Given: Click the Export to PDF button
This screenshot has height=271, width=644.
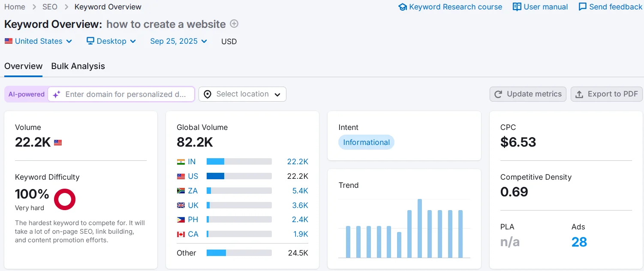Looking at the screenshot, I should click(606, 94).
